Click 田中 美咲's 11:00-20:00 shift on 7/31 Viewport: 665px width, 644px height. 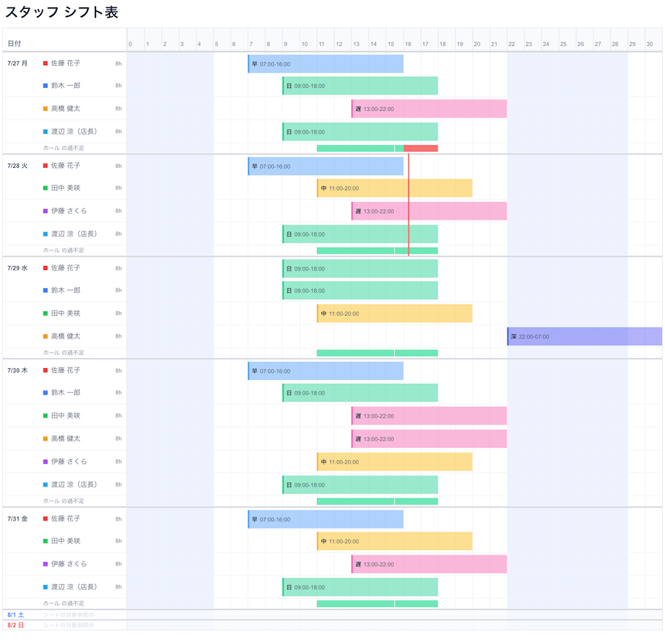click(395, 540)
